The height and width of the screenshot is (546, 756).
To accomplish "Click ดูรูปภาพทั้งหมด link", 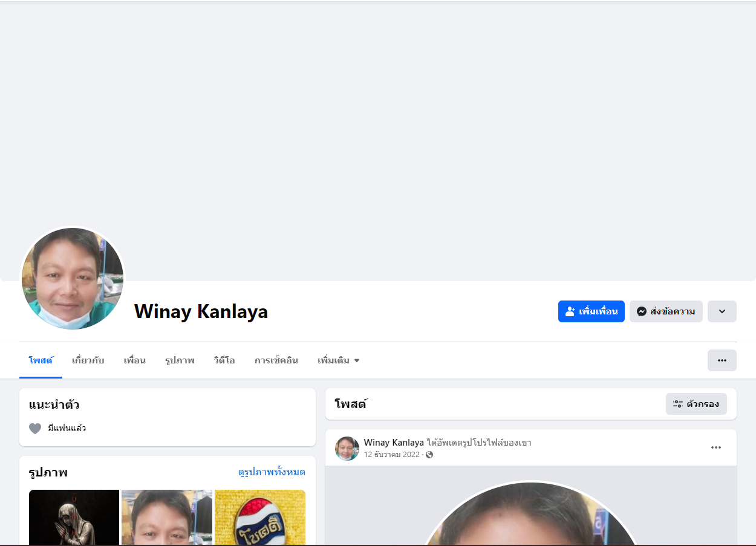I will pos(272,472).
